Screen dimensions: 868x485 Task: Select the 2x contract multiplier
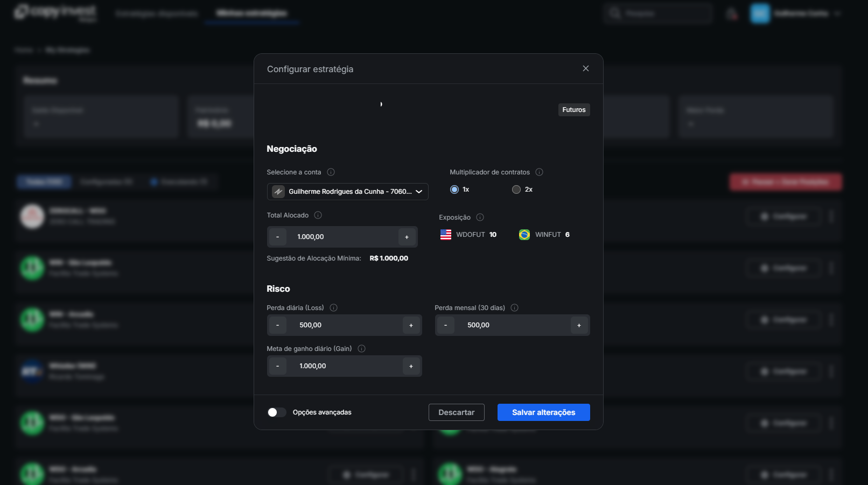tap(516, 189)
